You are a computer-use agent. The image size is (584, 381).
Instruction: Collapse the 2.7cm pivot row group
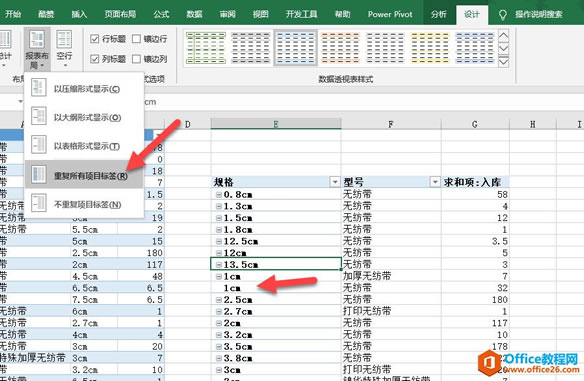coord(219,311)
